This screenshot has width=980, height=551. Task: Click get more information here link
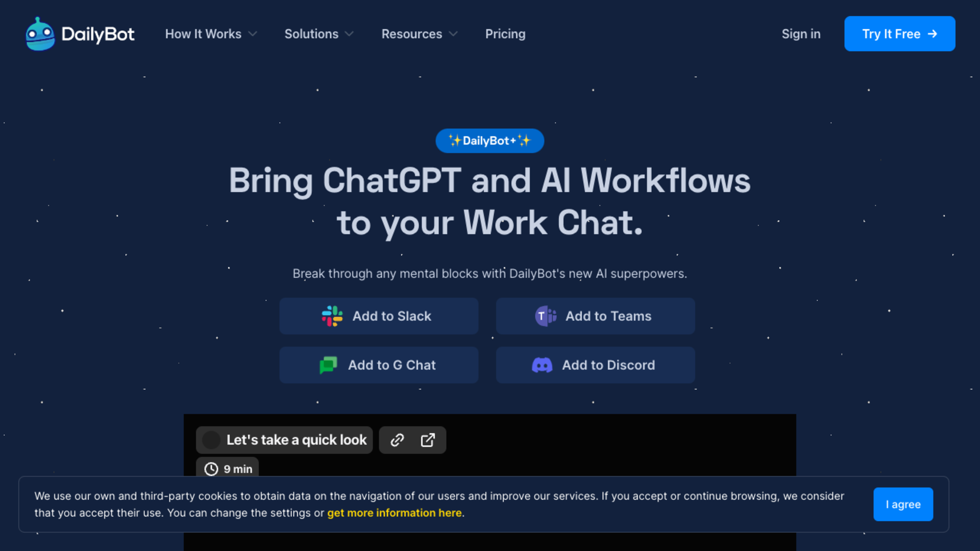pos(394,513)
